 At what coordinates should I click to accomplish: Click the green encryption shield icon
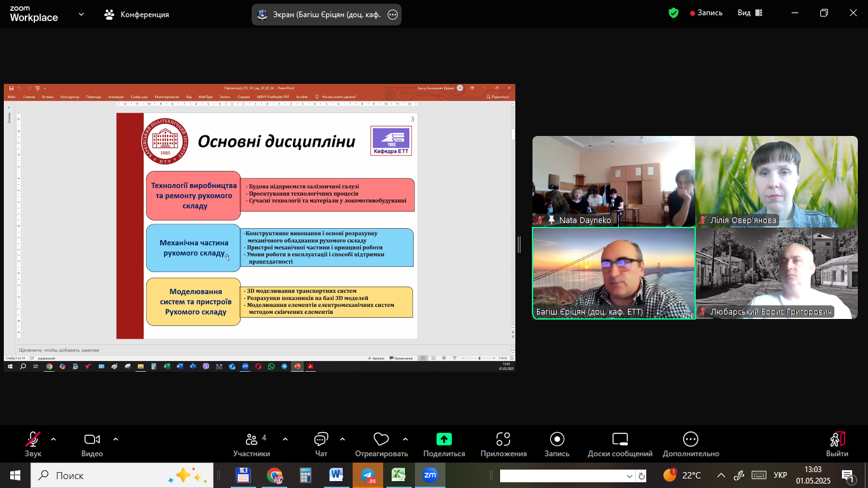click(674, 13)
